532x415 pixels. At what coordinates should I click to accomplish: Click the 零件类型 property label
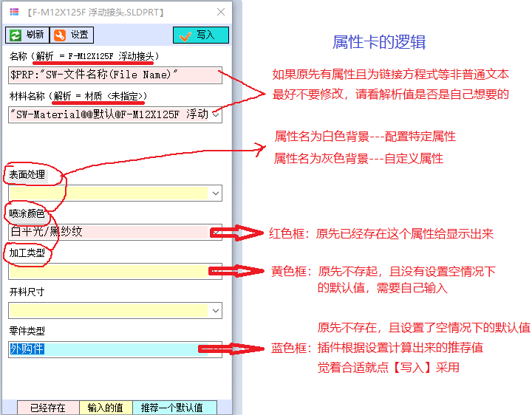(27, 331)
